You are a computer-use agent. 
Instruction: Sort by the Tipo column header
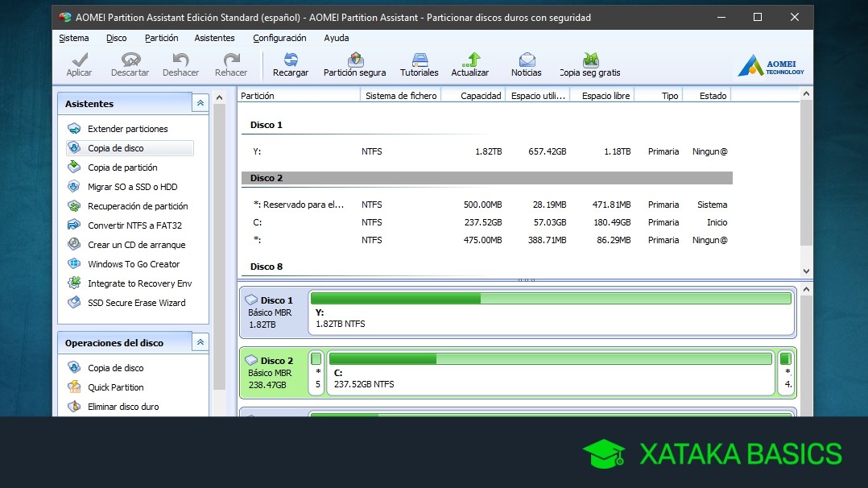[x=658, y=96]
